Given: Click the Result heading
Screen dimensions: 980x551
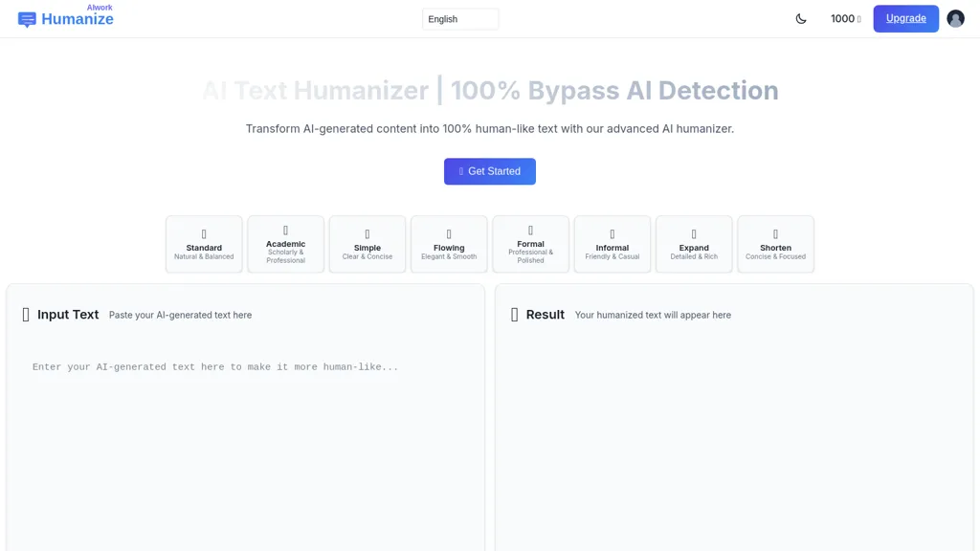Looking at the screenshot, I should pos(545,315).
